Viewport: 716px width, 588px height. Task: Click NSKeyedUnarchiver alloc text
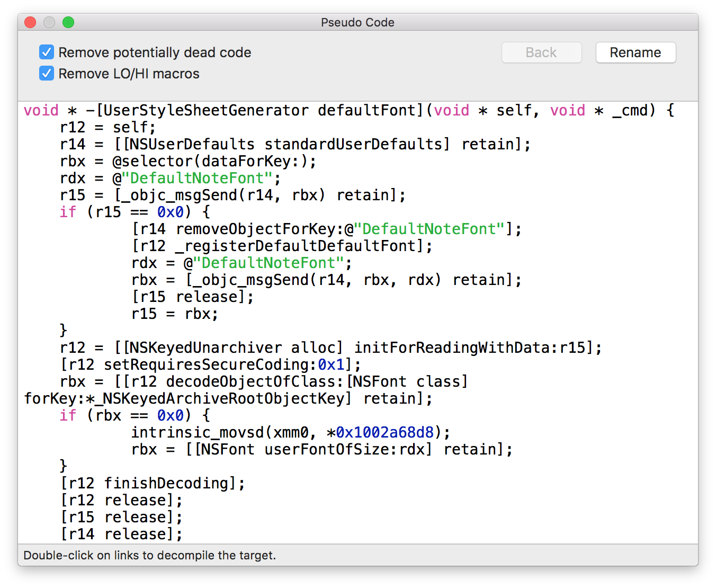(x=233, y=348)
